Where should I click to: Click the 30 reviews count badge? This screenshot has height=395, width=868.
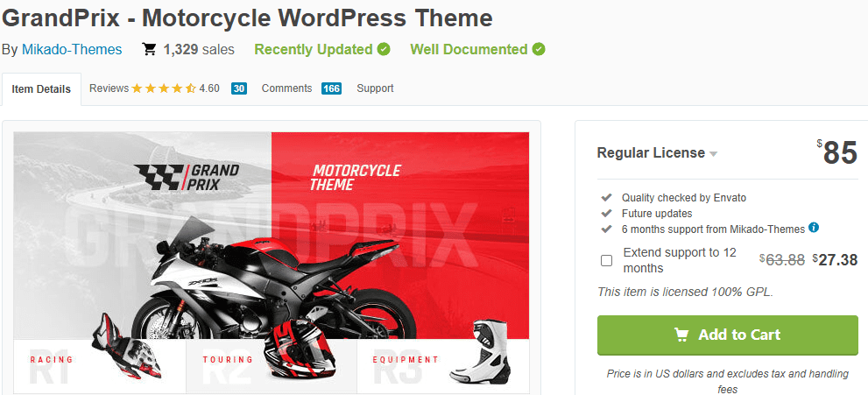click(239, 88)
